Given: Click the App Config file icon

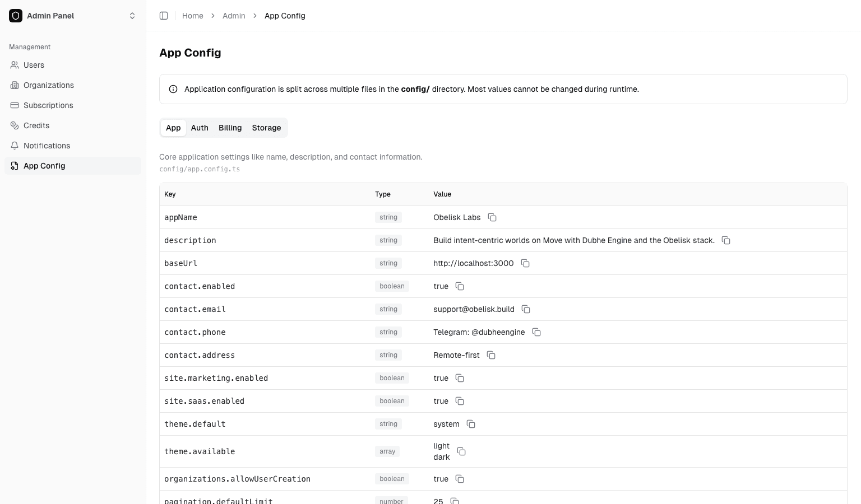Looking at the screenshot, I should click(14, 166).
